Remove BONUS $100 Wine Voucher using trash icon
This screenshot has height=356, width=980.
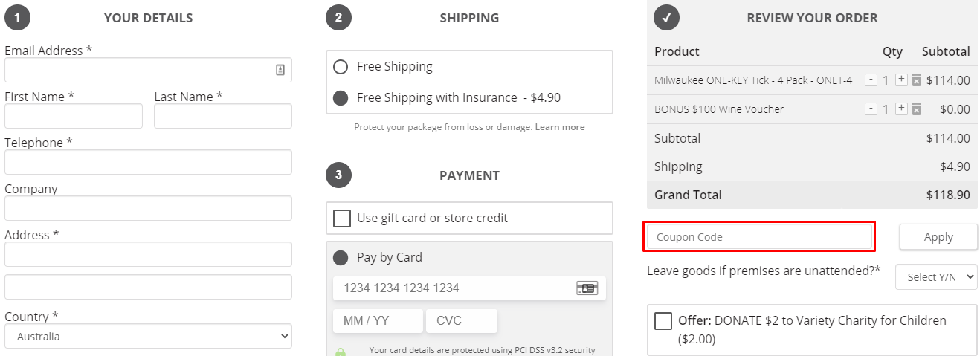(916, 109)
